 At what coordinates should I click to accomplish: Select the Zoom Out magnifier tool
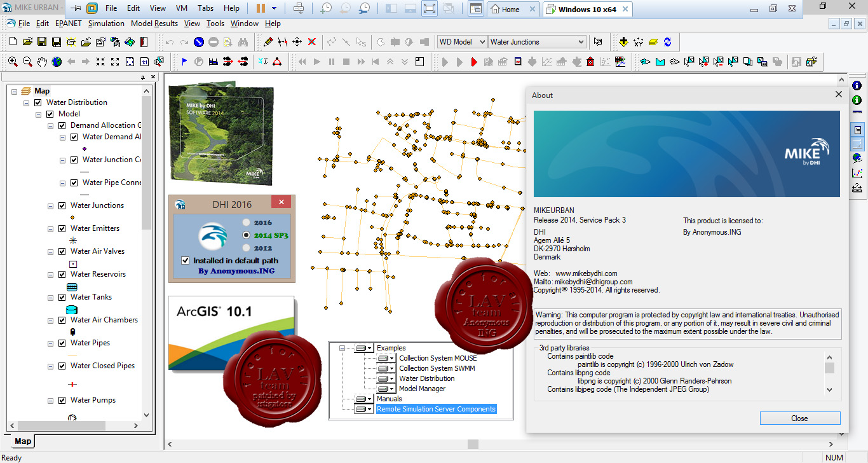[27, 62]
